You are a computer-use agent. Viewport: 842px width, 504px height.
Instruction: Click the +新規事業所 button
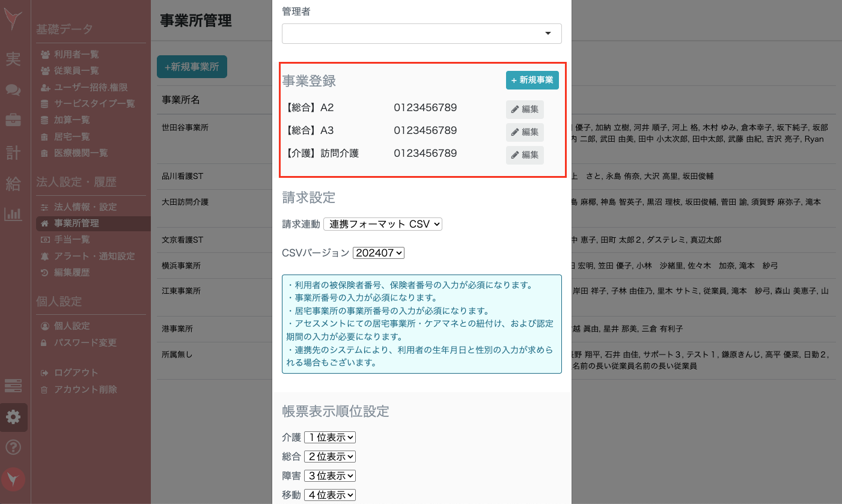(x=192, y=66)
